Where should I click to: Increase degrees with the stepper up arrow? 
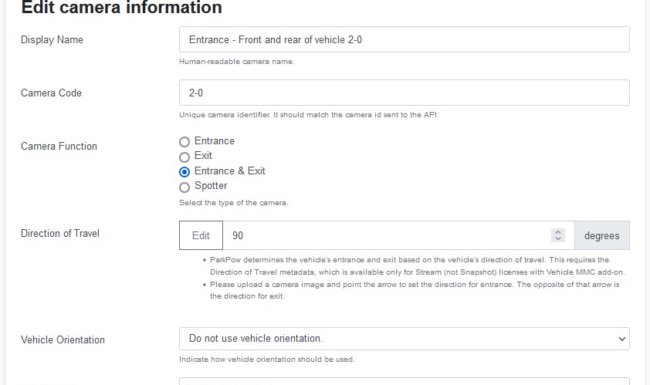click(x=558, y=232)
